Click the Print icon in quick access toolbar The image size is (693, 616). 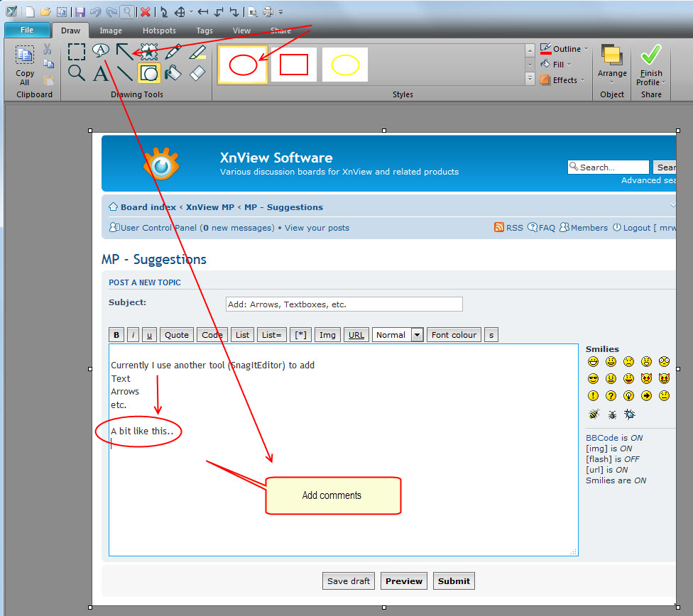pyautogui.click(x=268, y=12)
